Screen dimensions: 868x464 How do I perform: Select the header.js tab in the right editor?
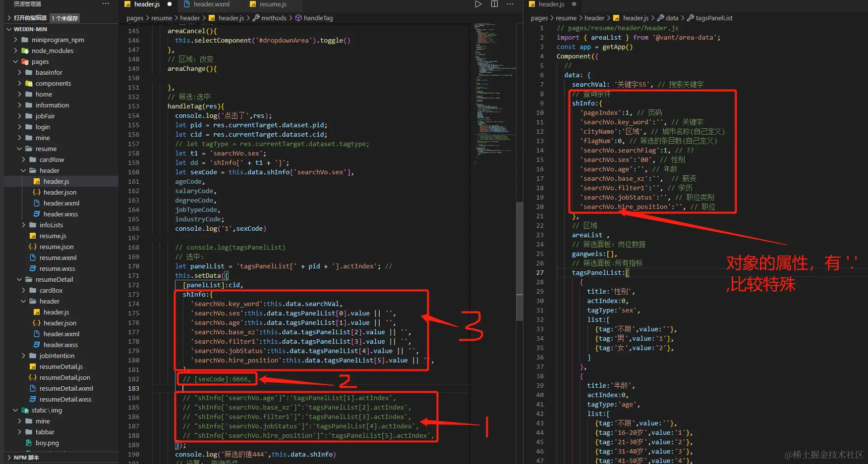553,4
